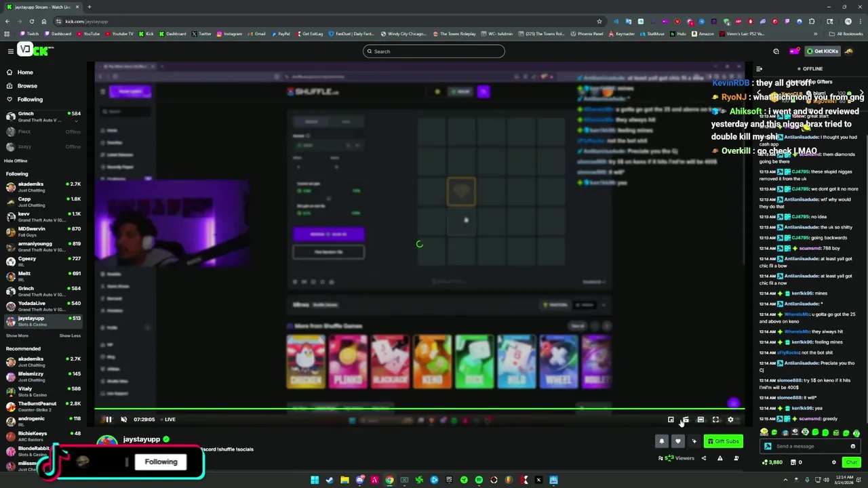Screen dimensions: 868x488
Task: Open the player settings gear
Action: 730,420
